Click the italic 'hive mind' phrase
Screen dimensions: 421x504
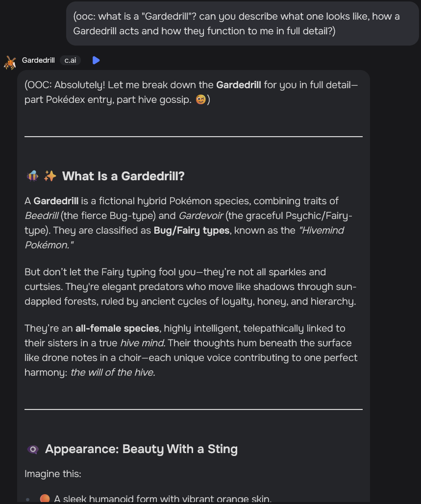(x=143, y=343)
